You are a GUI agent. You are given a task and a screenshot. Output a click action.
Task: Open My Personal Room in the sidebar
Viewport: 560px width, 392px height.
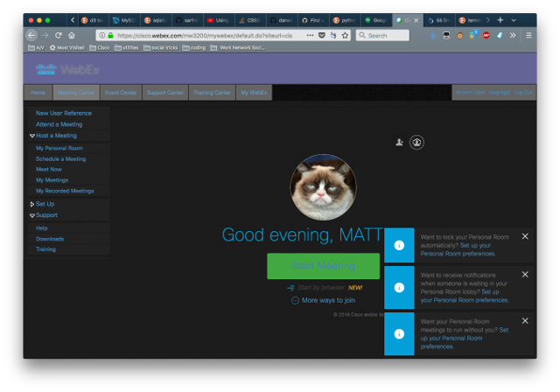click(x=59, y=148)
